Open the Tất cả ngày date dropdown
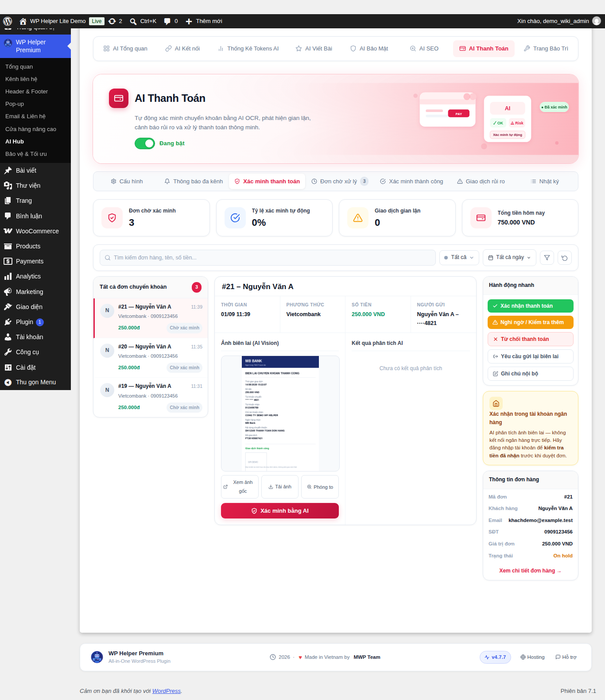This screenshot has width=605, height=700. tap(509, 258)
